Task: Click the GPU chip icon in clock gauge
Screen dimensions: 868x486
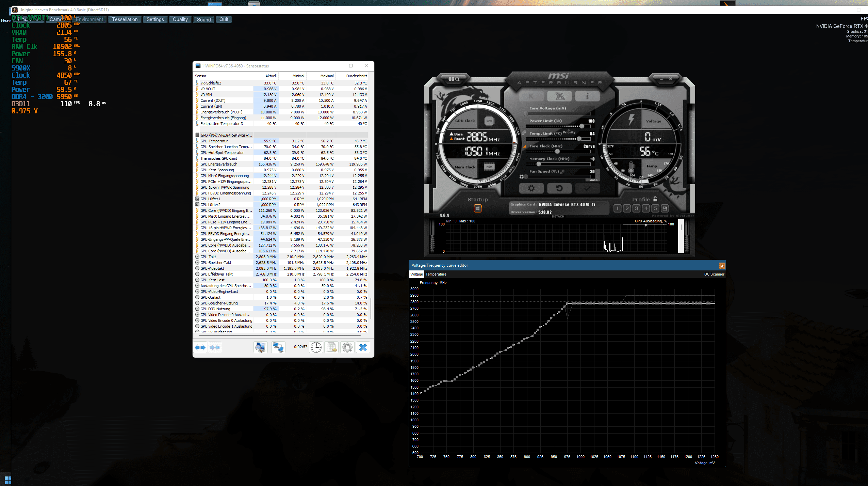Action: 489,121
